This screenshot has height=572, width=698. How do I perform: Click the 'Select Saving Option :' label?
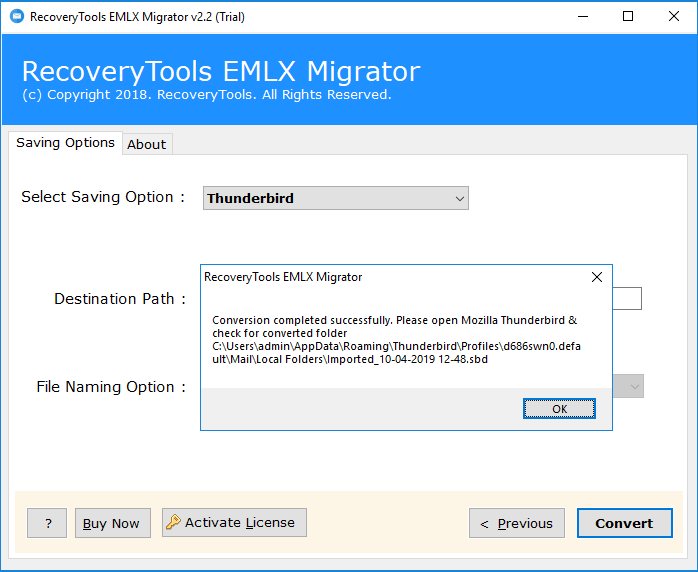click(x=103, y=197)
